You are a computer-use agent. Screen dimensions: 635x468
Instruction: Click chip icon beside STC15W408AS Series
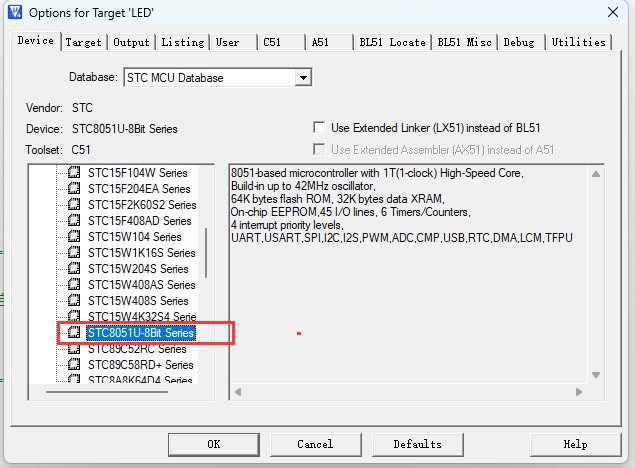tap(74, 284)
